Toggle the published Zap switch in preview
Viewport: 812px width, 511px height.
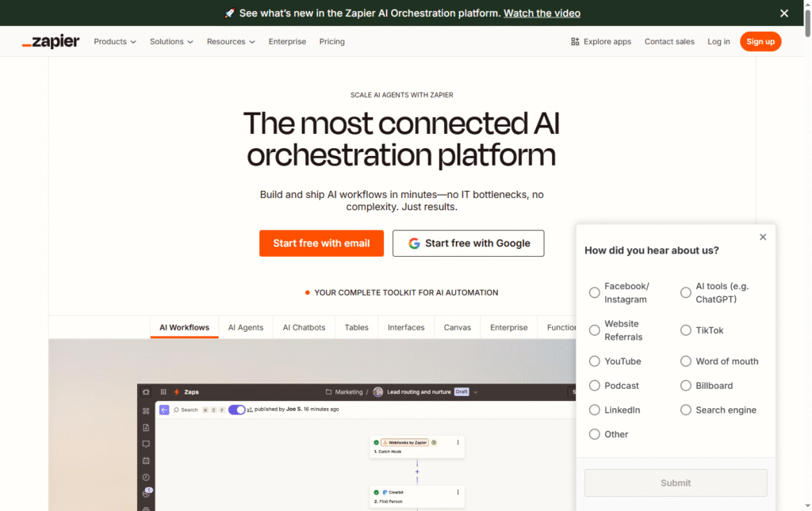[x=236, y=410]
